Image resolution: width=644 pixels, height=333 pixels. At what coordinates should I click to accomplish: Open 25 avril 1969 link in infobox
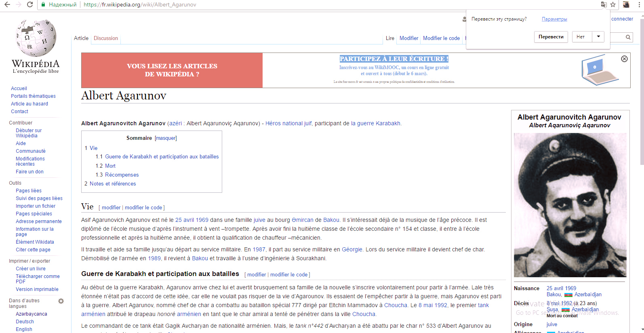coord(562,288)
